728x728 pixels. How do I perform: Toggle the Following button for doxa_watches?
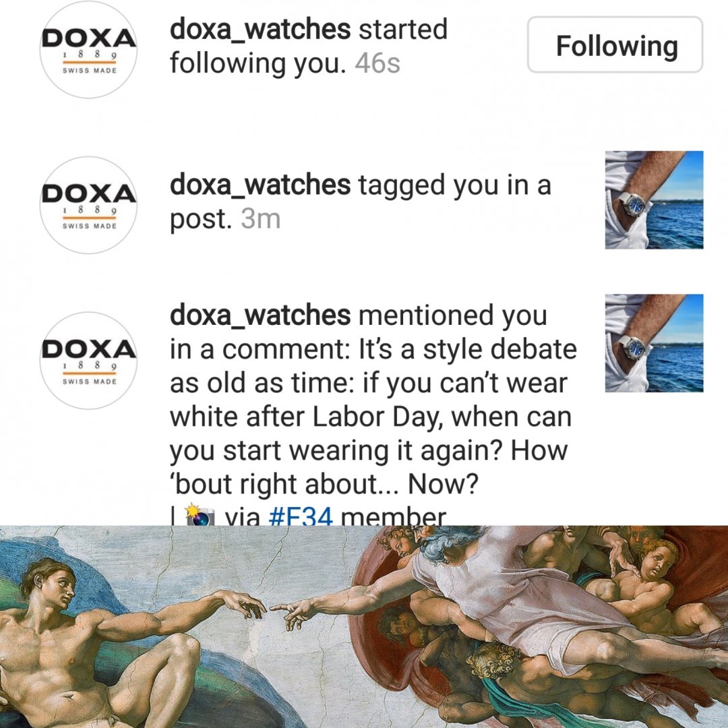click(615, 45)
